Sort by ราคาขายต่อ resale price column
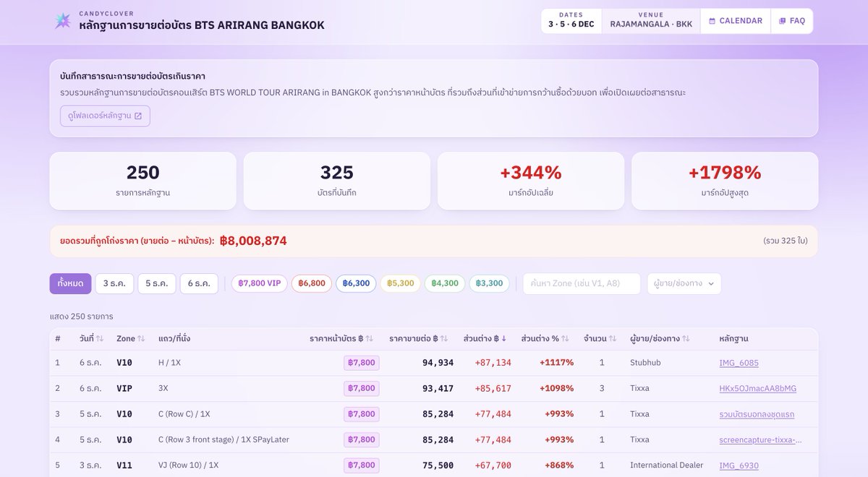 (x=420, y=338)
